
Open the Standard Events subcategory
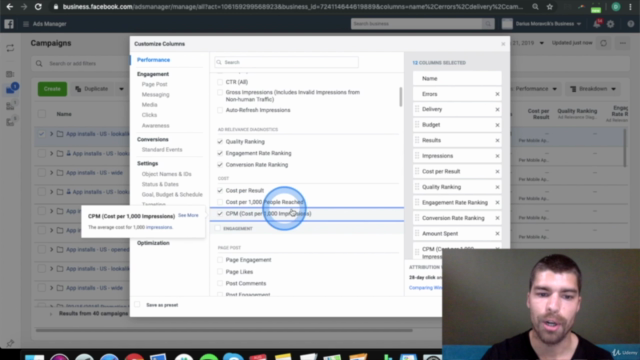pos(162,150)
